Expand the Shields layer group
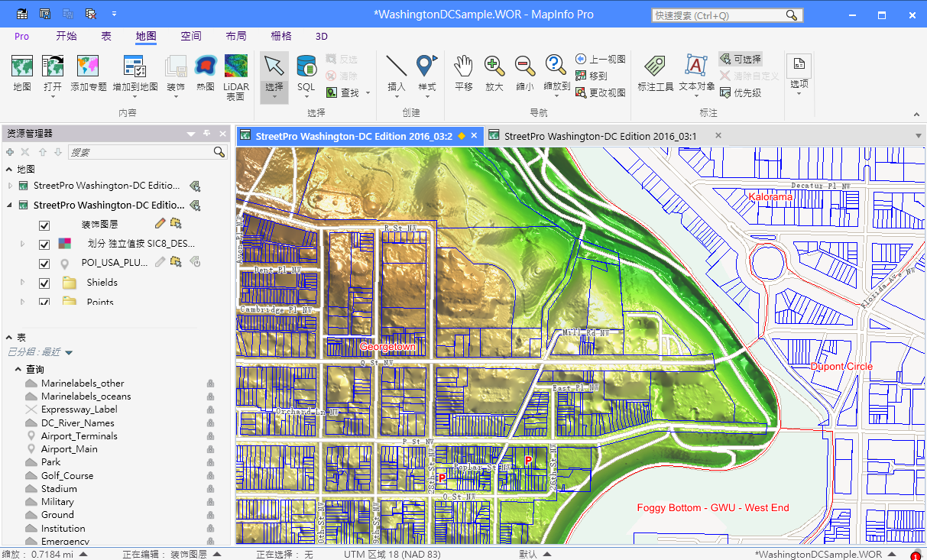927x560 pixels. (x=23, y=283)
